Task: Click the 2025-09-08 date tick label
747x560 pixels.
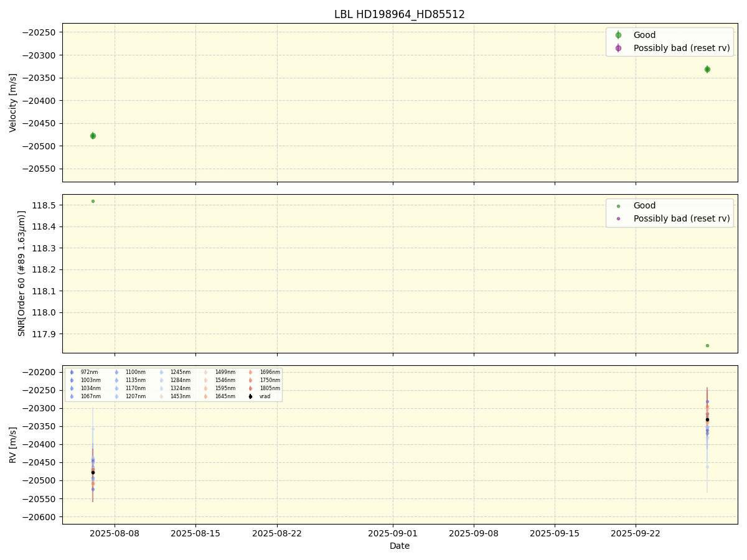Action: point(474,533)
